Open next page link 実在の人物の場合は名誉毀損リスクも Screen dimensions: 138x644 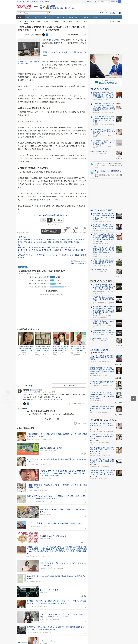tap(56, 215)
